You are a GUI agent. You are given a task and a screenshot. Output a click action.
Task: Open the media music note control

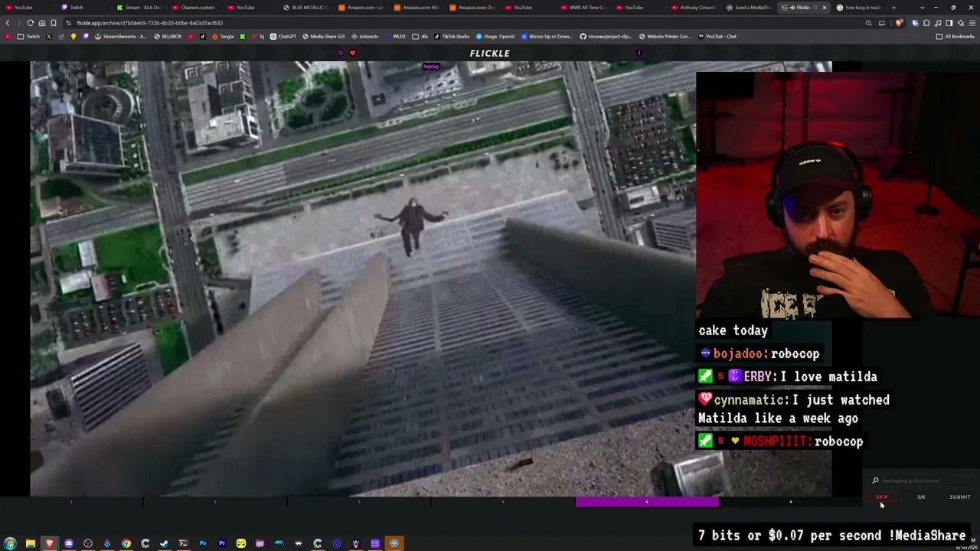[x=938, y=23]
